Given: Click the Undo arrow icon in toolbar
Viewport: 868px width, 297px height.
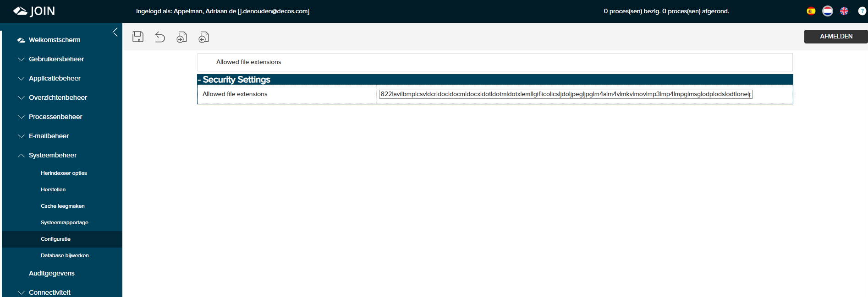Looking at the screenshot, I should click(x=160, y=37).
